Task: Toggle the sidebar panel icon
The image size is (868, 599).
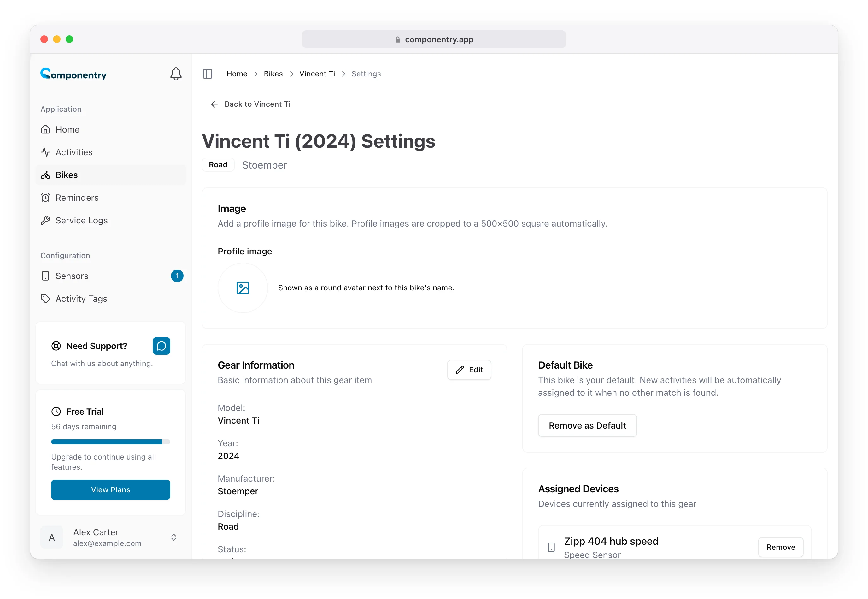Action: click(x=208, y=74)
